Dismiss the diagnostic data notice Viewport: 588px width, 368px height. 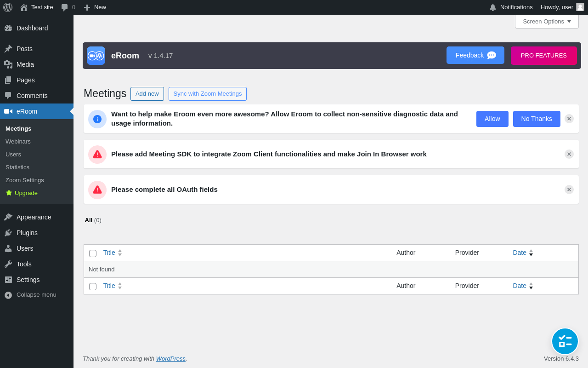tap(569, 119)
